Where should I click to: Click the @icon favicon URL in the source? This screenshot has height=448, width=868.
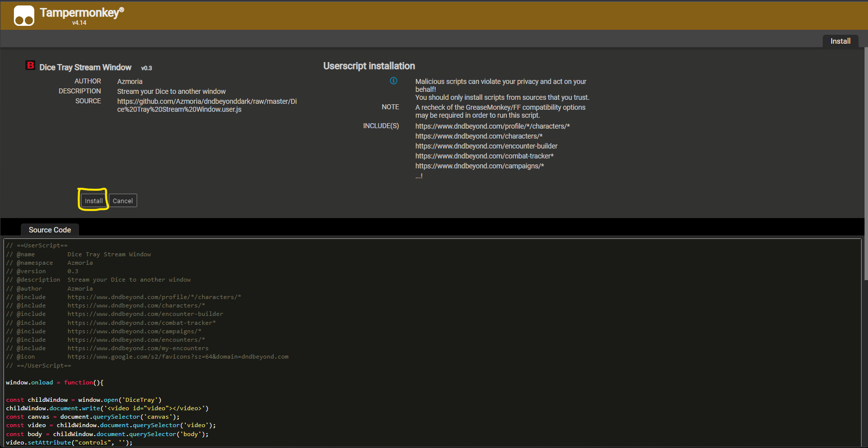(x=178, y=356)
